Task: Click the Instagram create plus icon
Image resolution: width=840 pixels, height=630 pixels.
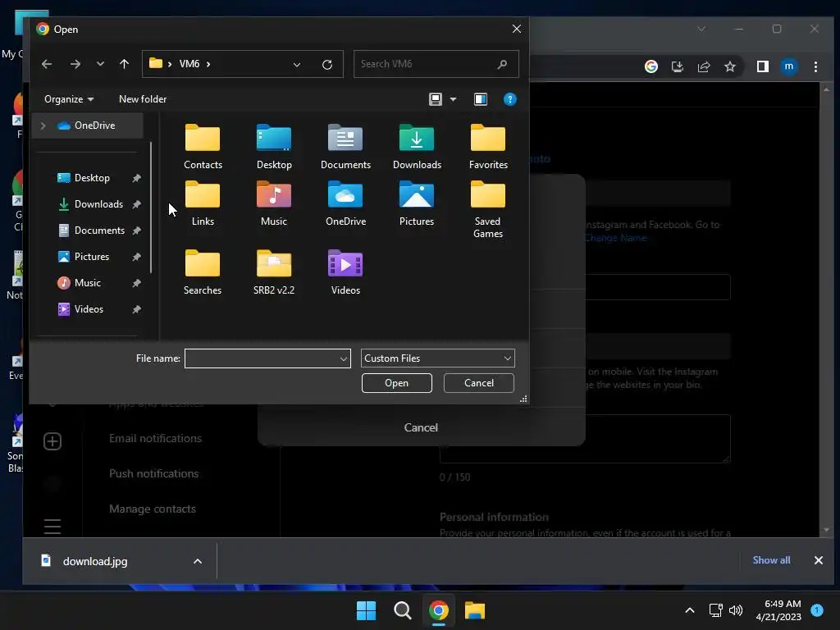Action: click(x=52, y=441)
